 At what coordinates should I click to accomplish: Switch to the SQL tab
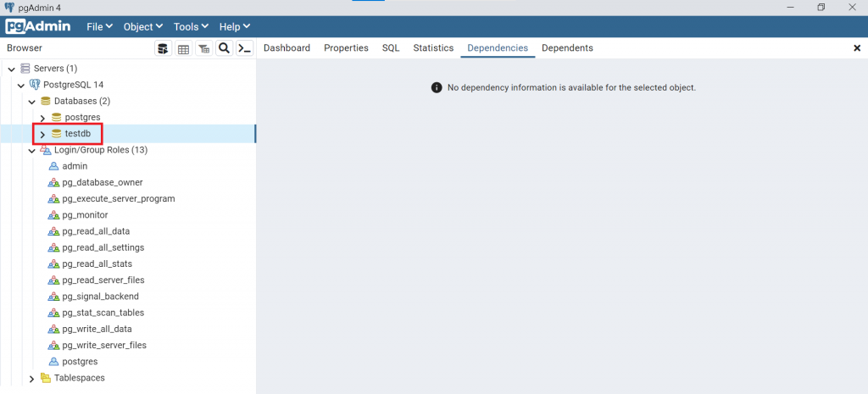[x=391, y=48]
